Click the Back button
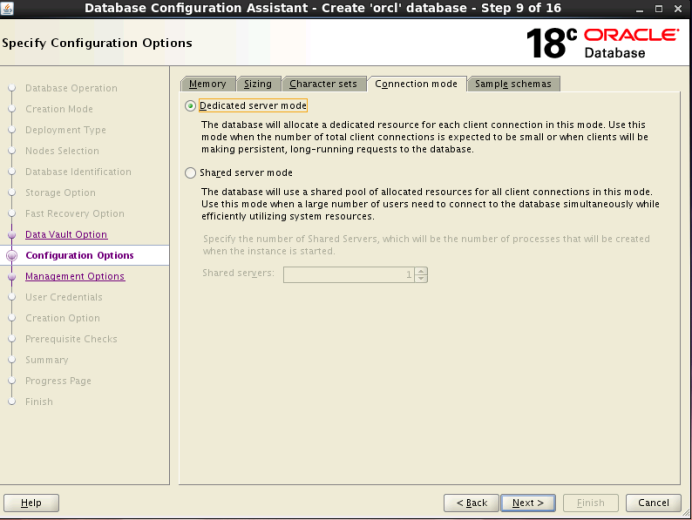The image size is (692, 520). pos(471,503)
